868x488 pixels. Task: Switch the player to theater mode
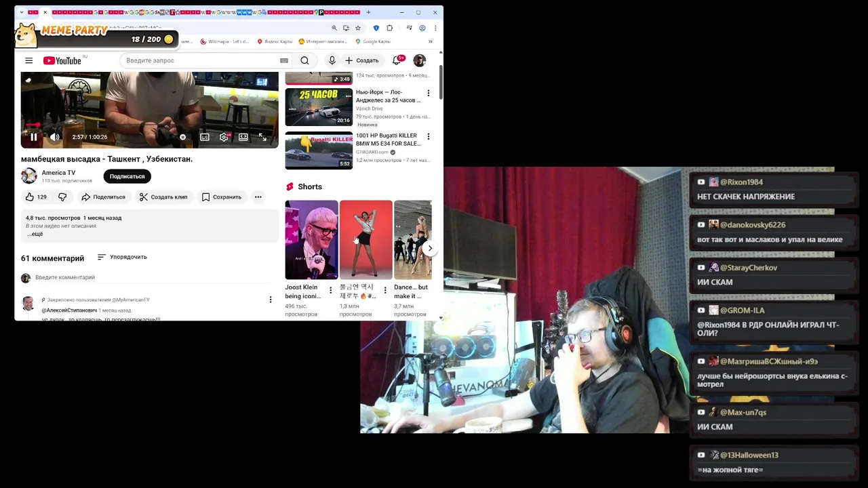tap(243, 137)
